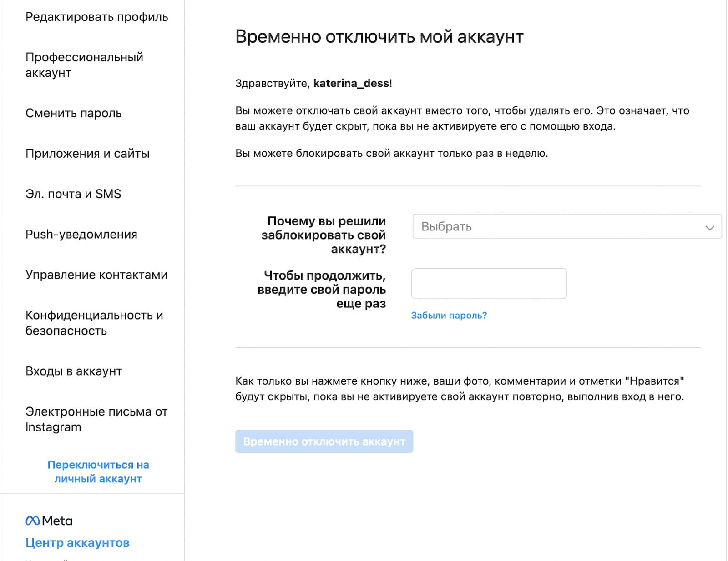Select 'Редактировать профиль' in the sidebar
The width and height of the screenshot is (728, 561).
coord(96,17)
